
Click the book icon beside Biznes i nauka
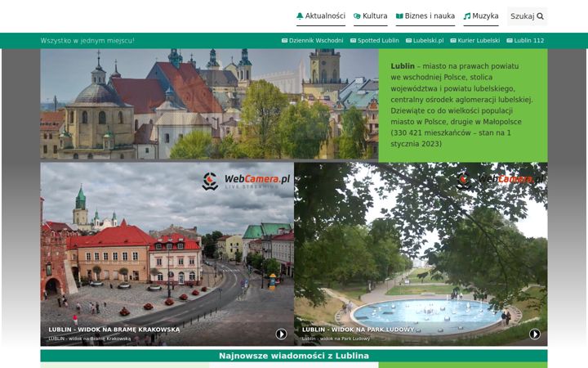click(x=399, y=16)
